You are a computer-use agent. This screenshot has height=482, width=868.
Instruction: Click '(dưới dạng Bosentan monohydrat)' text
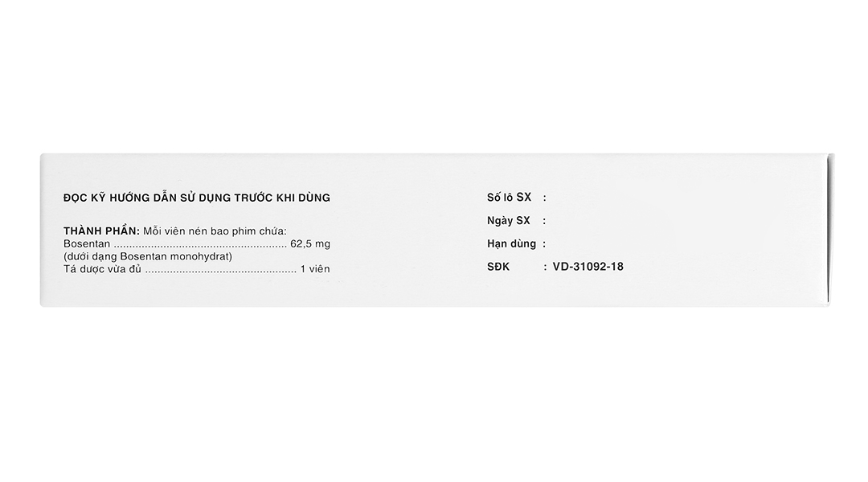[148, 256]
